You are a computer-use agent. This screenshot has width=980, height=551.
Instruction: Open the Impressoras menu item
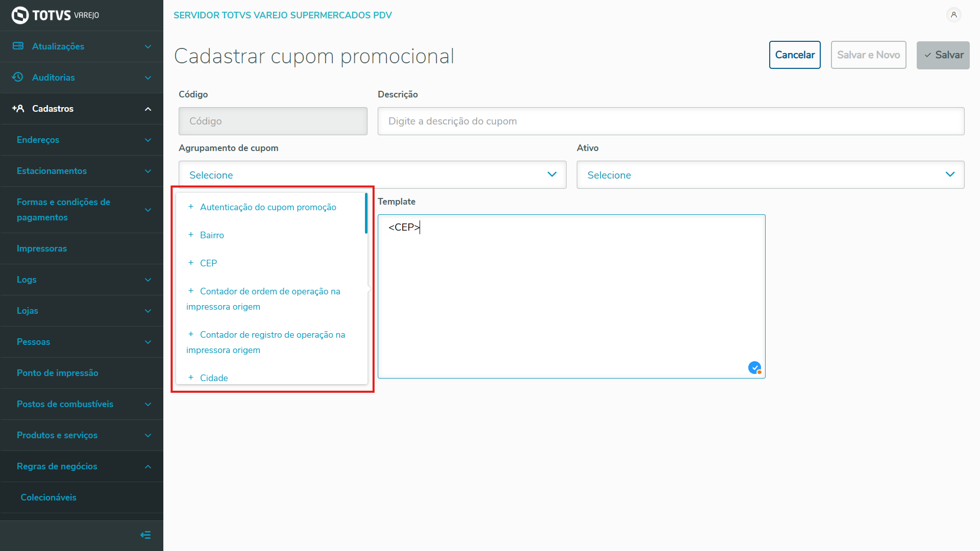point(42,248)
